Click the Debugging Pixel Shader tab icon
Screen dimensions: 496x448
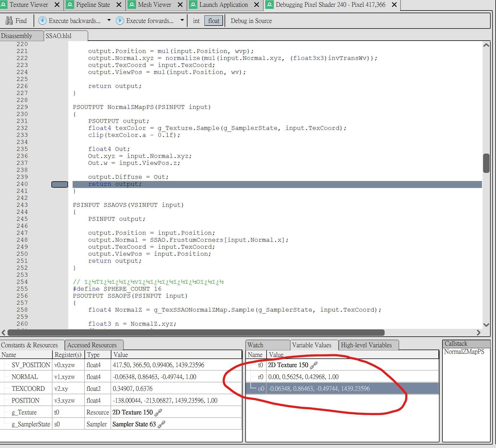tap(270, 5)
